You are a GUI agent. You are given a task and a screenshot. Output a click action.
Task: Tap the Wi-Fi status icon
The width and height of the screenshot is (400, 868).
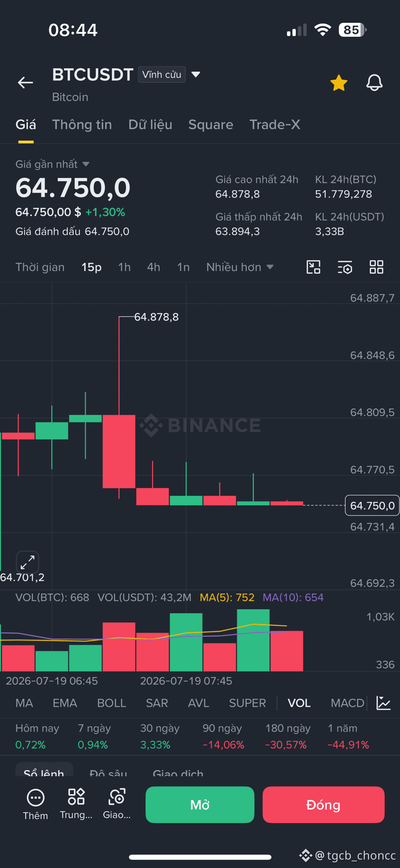pos(322,30)
